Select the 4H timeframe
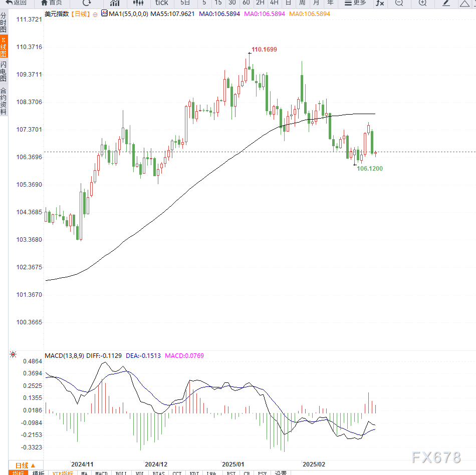The image size is (476, 475). pos(274,3)
